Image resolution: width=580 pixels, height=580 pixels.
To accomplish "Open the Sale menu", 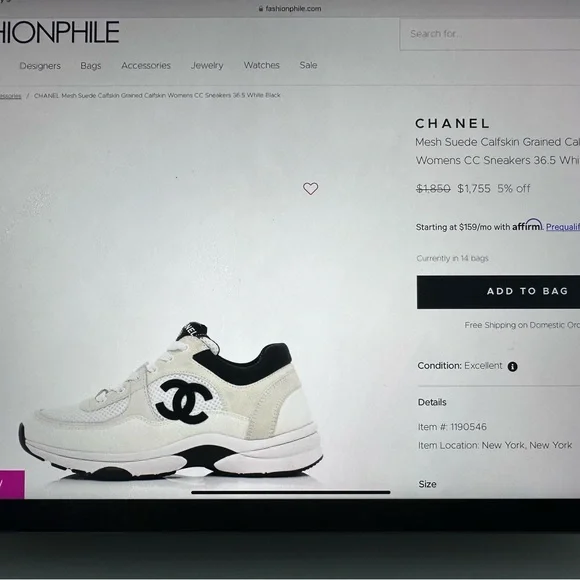I will 308,65.
